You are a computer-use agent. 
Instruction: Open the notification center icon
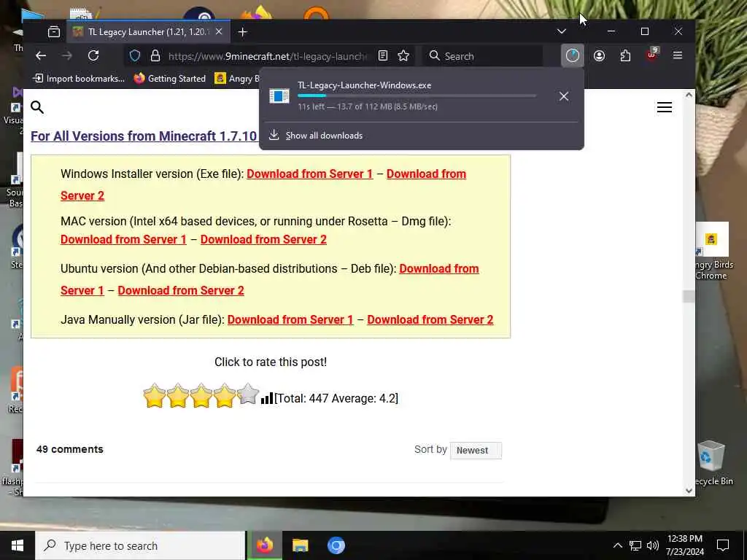pos(723,545)
